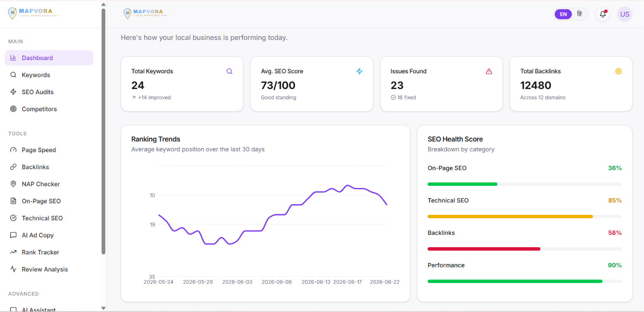
Task: Click the Page Speed gauge icon
Action: pos(13,150)
